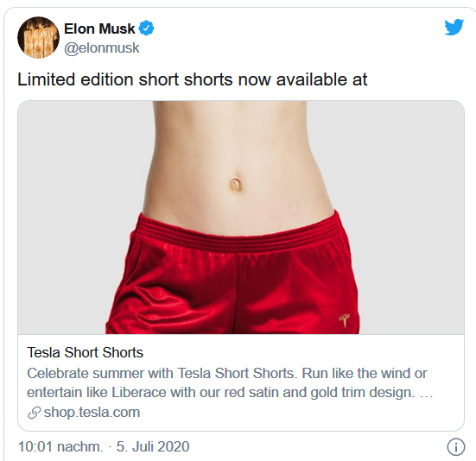476x461 pixels.
Task: Click the 5. Juli 2020 date
Action: pyautogui.click(x=153, y=446)
